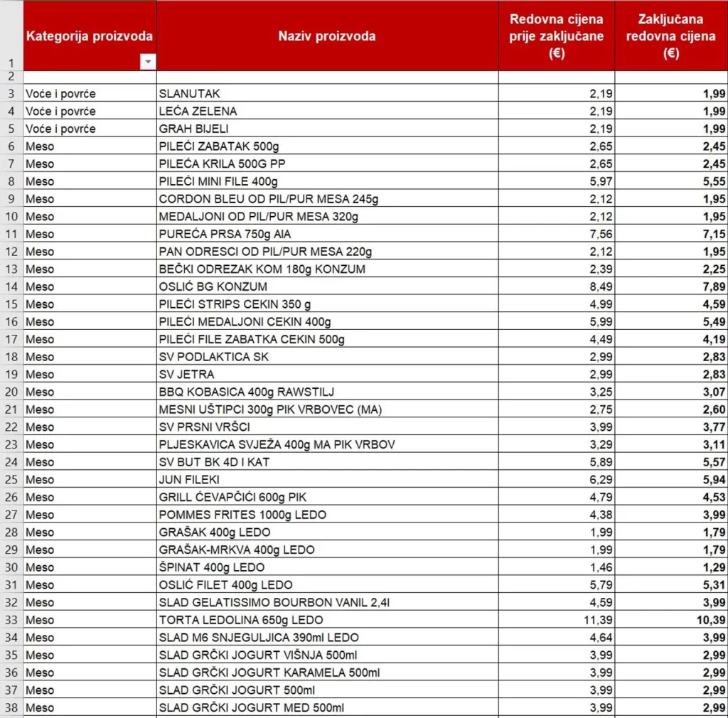The width and height of the screenshot is (728, 718).
Task: Select the Redovna cijena prije zaključane header
Action: click(556, 36)
